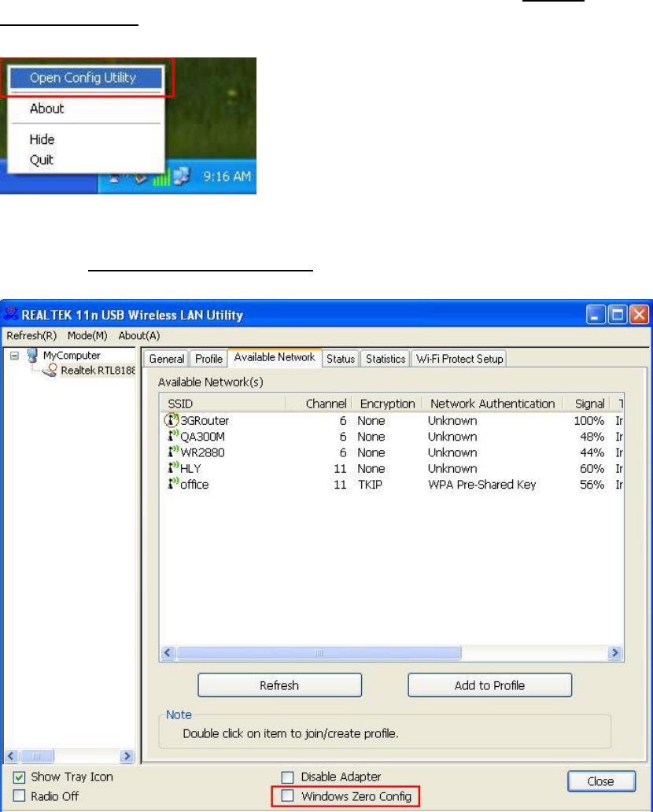This screenshot has height=812, width=653.
Task: Open the Wi-Fi Protect Setup tab
Action: pyautogui.click(x=459, y=358)
